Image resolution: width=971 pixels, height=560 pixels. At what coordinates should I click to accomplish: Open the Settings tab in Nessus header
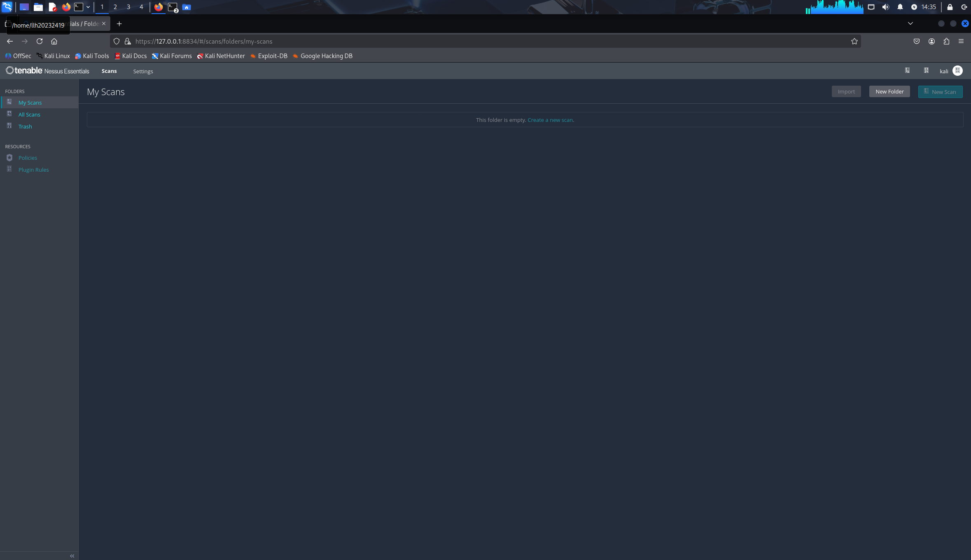(143, 71)
